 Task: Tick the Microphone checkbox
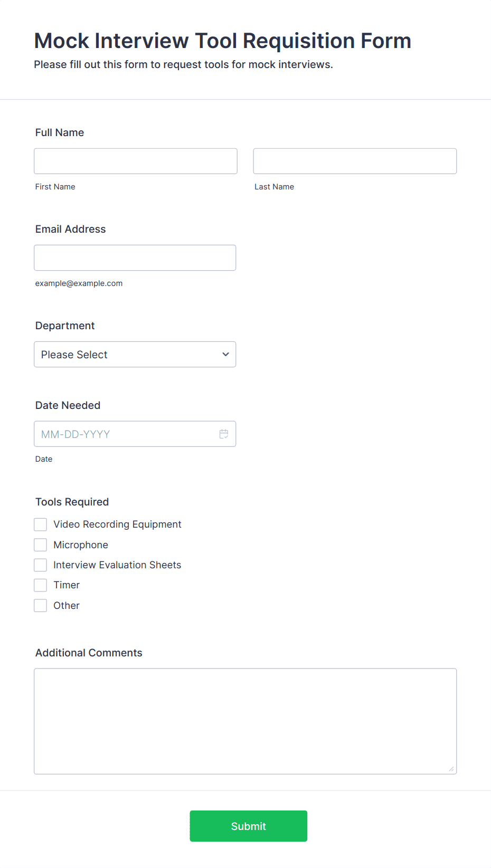[40, 545]
